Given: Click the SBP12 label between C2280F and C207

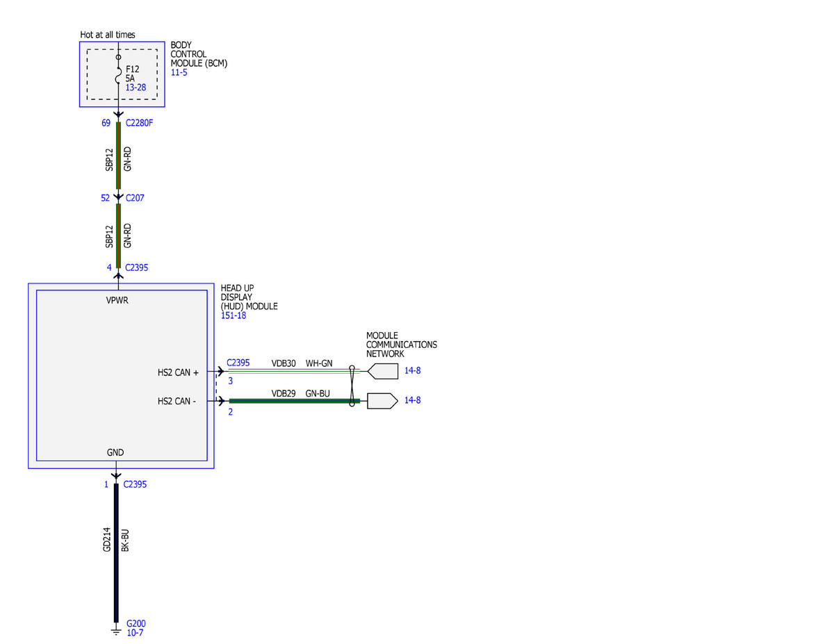Looking at the screenshot, I should point(108,161).
